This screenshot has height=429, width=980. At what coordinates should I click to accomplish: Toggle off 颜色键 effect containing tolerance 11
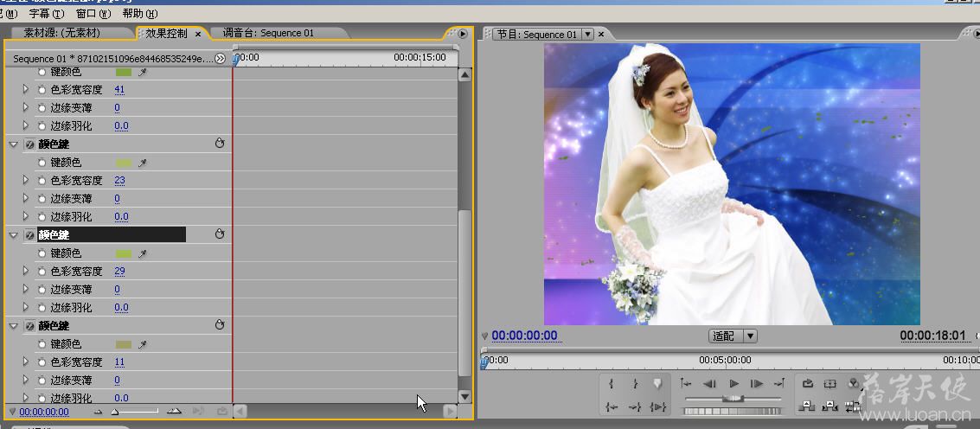(29, 326)
